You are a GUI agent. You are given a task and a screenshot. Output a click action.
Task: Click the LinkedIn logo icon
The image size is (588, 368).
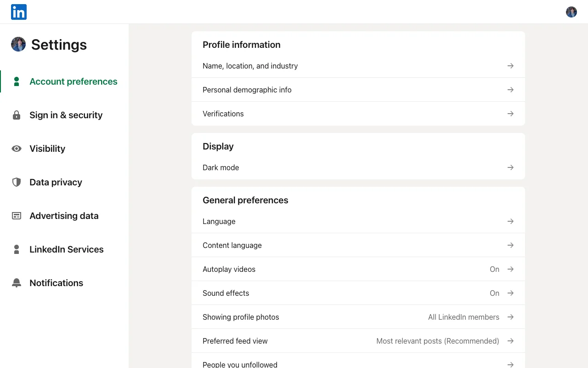point(19,12)
